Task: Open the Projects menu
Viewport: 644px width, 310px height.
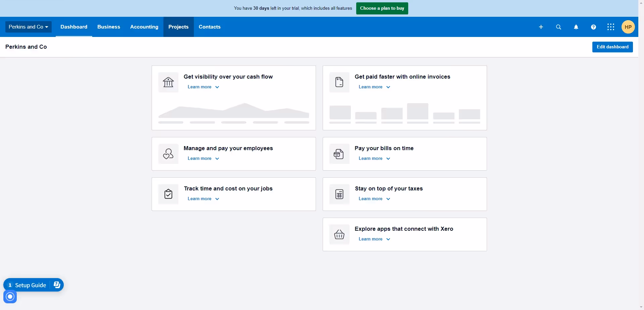Action: click(178, 27)
